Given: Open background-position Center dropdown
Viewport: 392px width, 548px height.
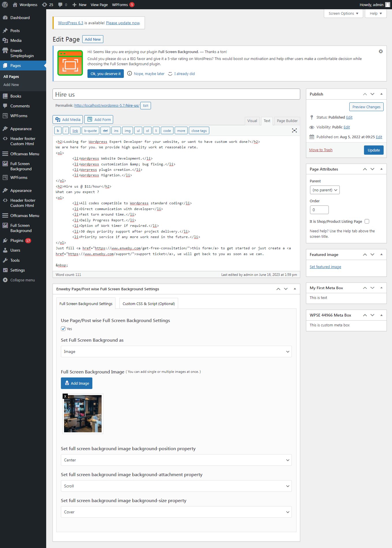Looking at the screenshot, I should [176, 460].
